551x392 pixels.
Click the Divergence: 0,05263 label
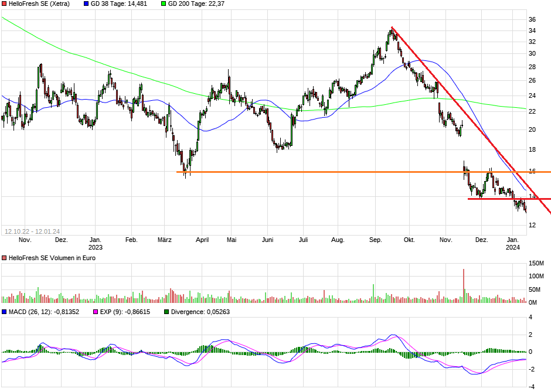coord(200,312)
